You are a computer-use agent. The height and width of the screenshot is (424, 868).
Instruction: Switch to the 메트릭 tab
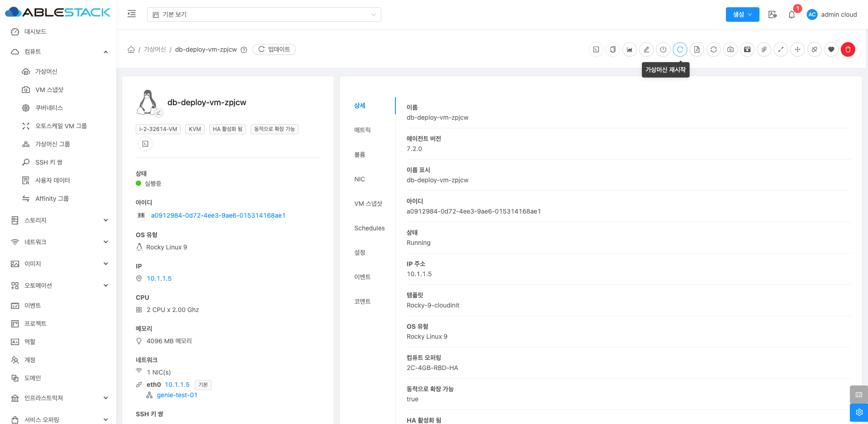pyautogui.click(x=362, y=130)
